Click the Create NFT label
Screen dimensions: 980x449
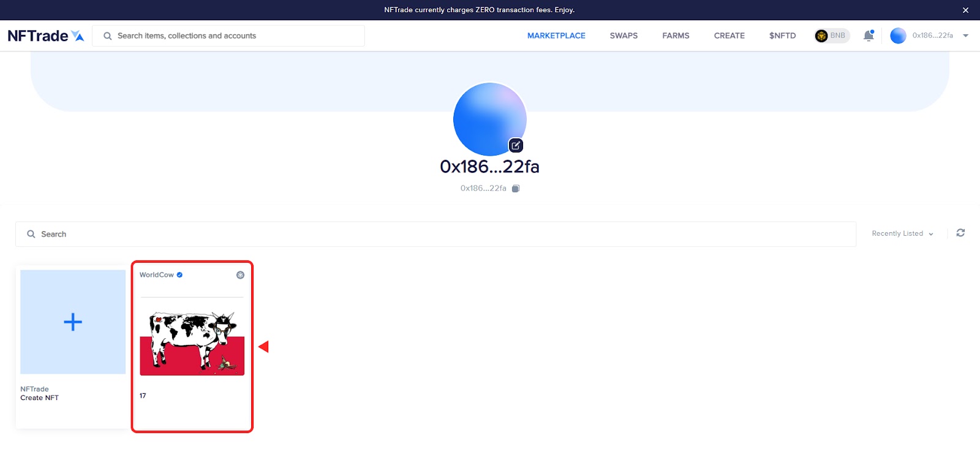[39, 398]
